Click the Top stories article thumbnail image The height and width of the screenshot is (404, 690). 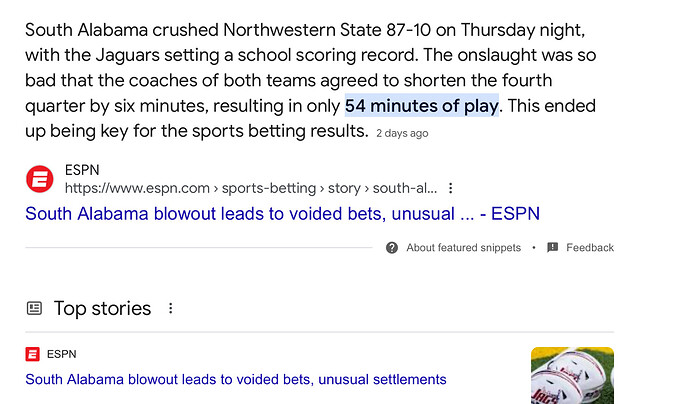572,375
